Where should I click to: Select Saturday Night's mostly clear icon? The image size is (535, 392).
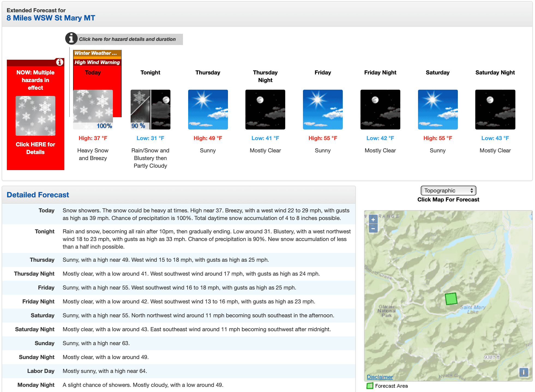[495, 110]
